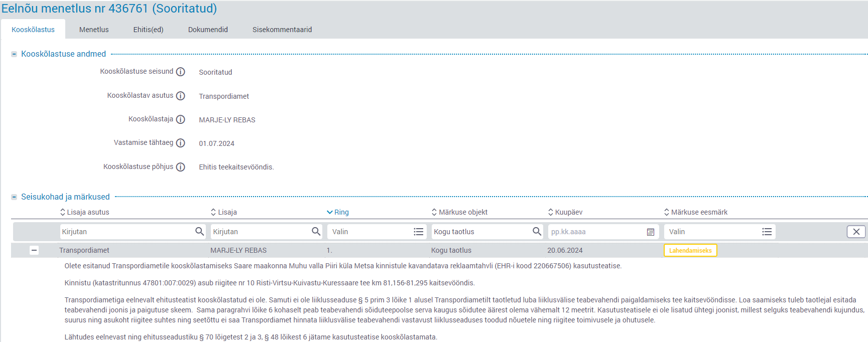868x342 pixels.
Task: Clear filters with the X button
Action: (856, 232)
